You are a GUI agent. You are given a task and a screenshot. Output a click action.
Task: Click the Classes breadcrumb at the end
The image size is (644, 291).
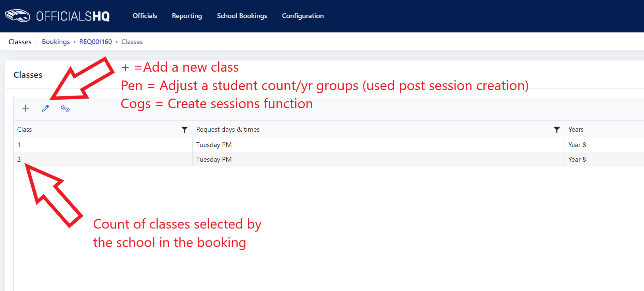click(132, 42)
